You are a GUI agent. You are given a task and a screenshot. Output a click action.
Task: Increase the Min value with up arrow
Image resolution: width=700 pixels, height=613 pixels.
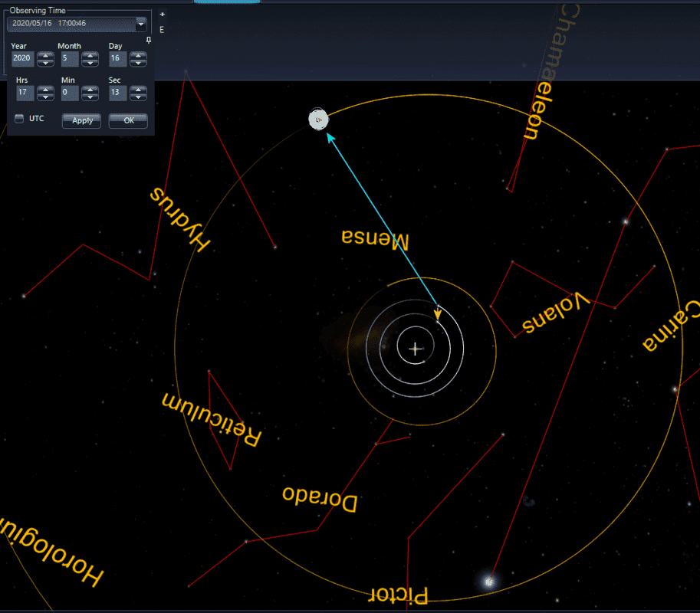click(x=90, y=89)
